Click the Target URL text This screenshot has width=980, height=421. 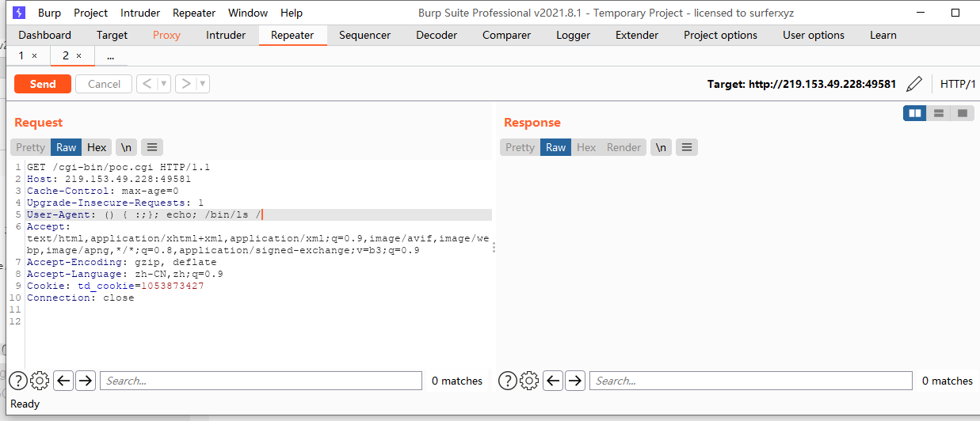(802, 84)
